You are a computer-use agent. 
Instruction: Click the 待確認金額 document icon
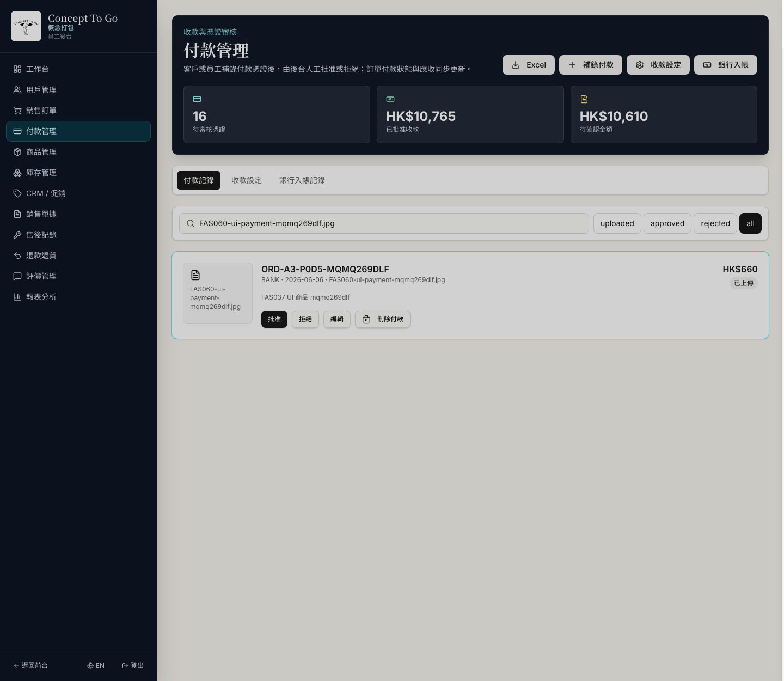tap(584, 99)
